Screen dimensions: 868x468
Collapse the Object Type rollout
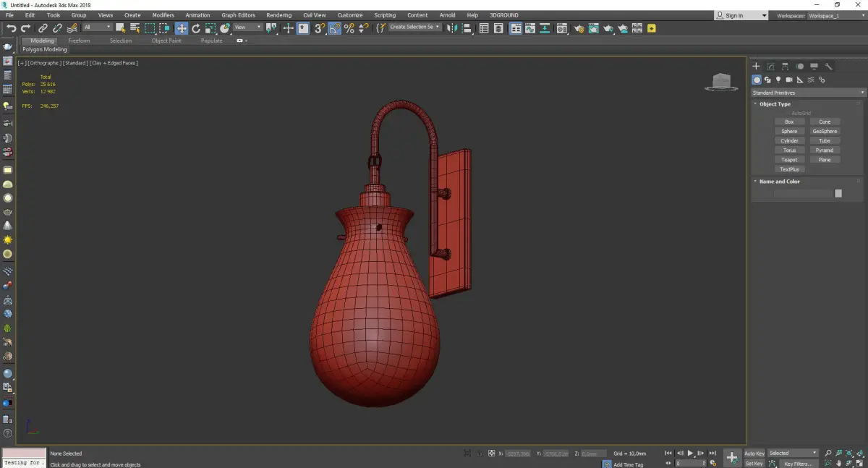(x=775, y=104)
